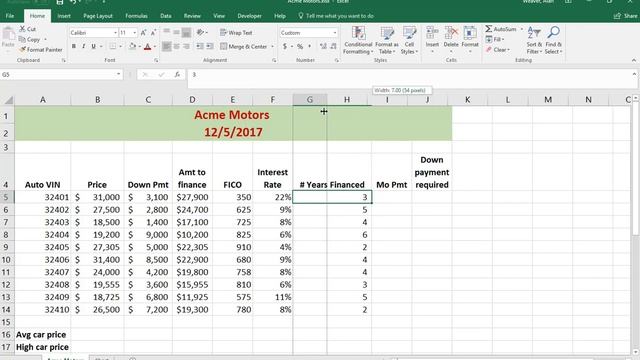Click Decrease Indent icon
The image size is (640, 360).
pyautogui.click(x=200, y=47)
